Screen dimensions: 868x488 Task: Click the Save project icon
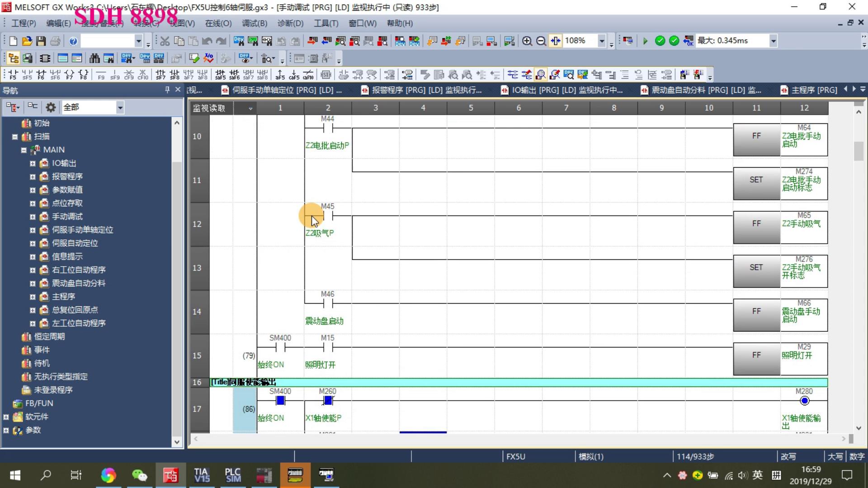point(41,41)
